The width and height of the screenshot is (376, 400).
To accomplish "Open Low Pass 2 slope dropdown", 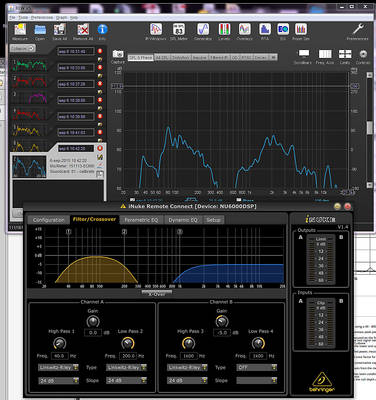I will pyautogui.click(x=127, y=380).
